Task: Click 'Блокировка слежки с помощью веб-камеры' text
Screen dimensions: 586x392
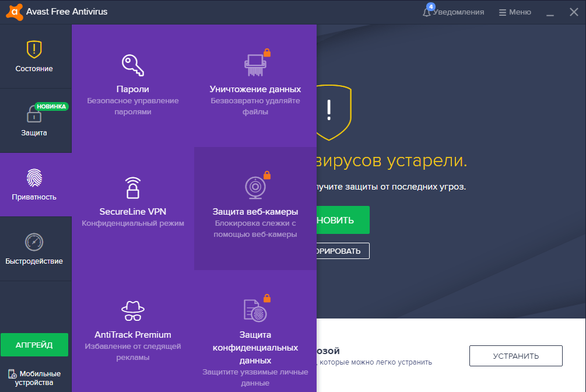Action: 255,229
